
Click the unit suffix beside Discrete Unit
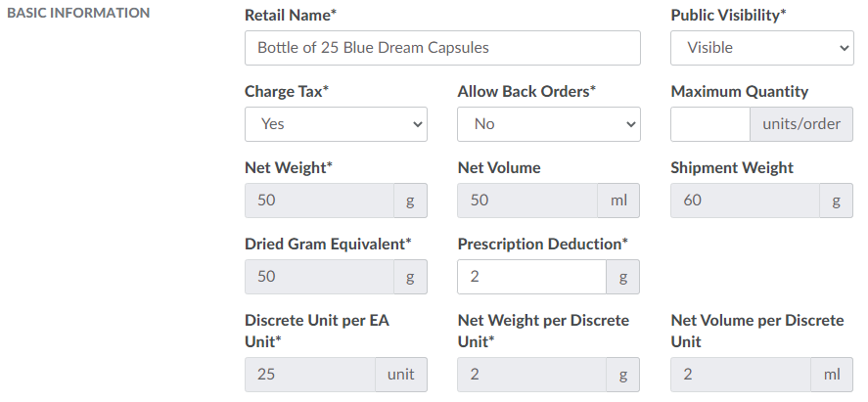pos(401,375)
